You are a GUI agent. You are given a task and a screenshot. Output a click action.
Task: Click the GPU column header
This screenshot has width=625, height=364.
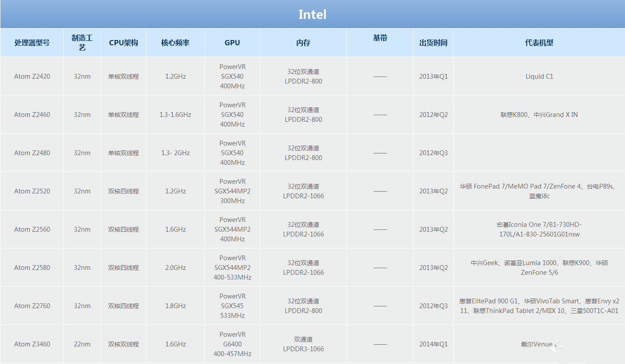232,43
